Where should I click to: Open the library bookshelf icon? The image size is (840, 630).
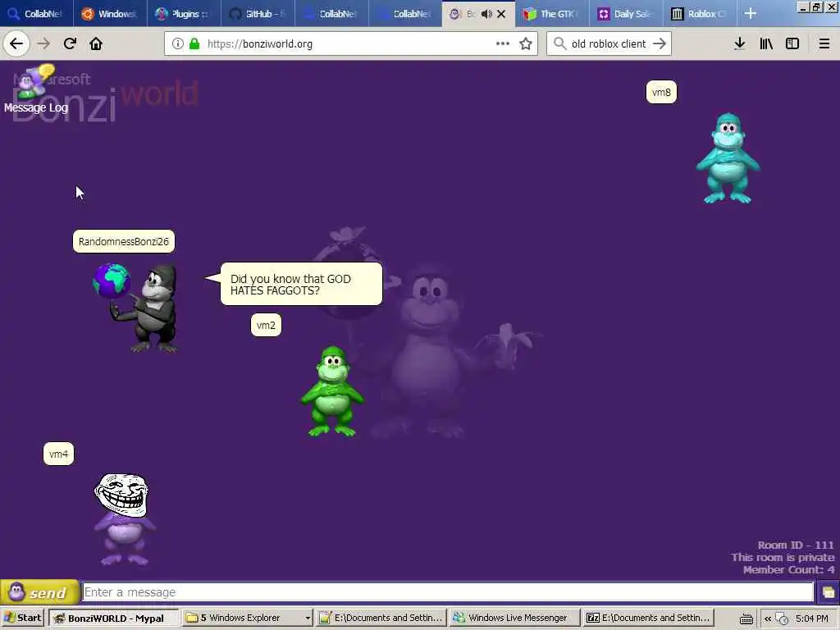click(766, 44)
